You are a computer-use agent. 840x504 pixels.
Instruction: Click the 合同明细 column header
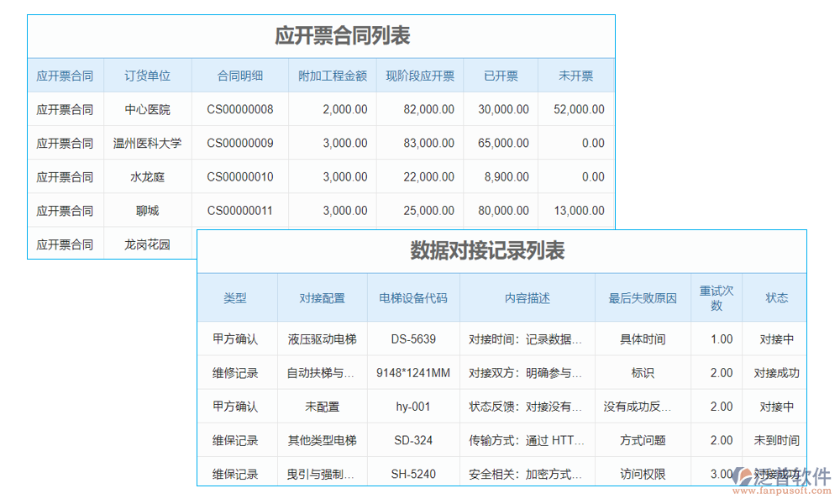[x=239, y=75]
